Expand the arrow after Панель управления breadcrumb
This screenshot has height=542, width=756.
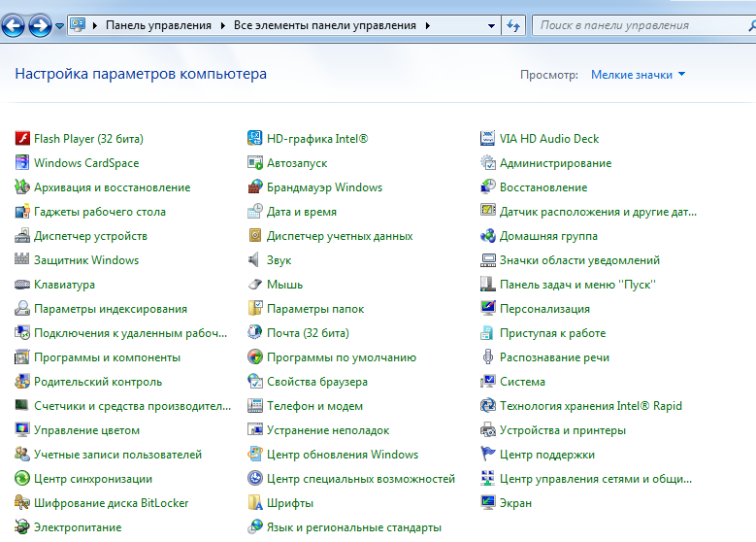223,25
